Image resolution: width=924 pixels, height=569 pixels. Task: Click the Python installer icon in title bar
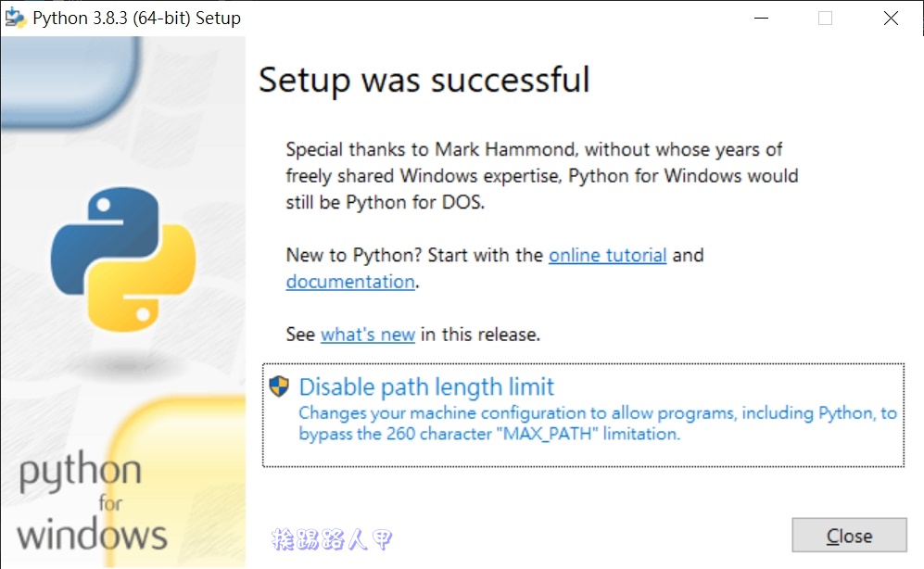coord(15,19)
